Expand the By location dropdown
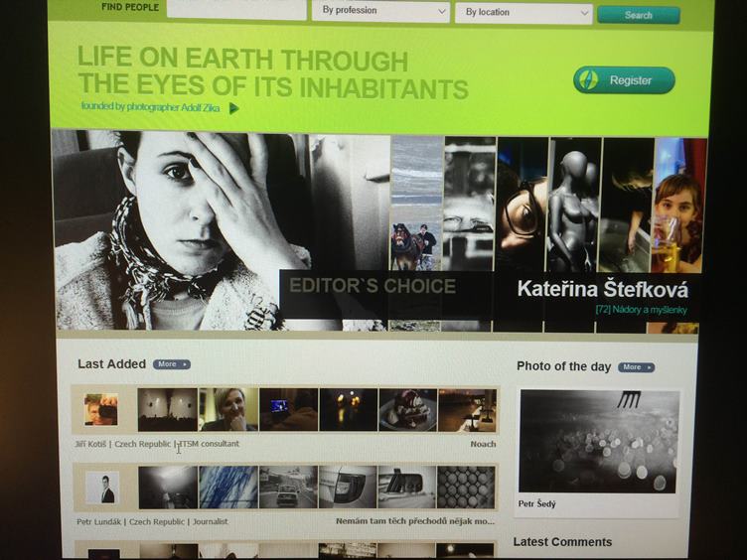Image resolution: width=747 pixels, height=560 pixels. [523, 13]
